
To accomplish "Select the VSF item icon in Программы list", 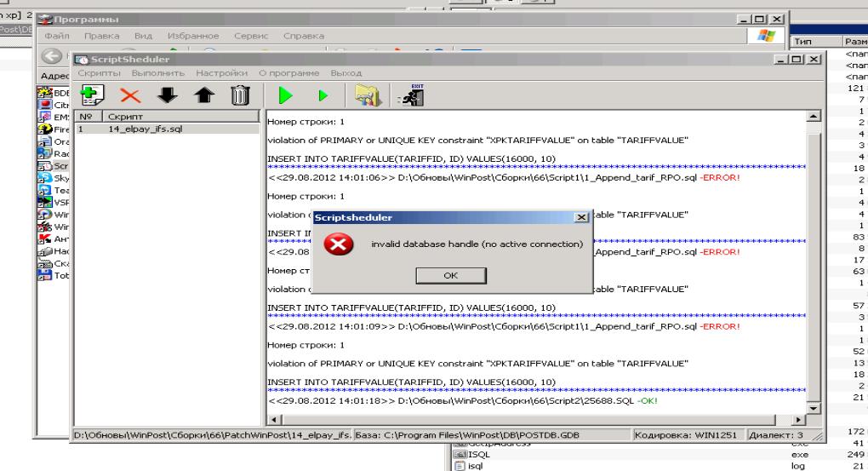I will [44, 202].
